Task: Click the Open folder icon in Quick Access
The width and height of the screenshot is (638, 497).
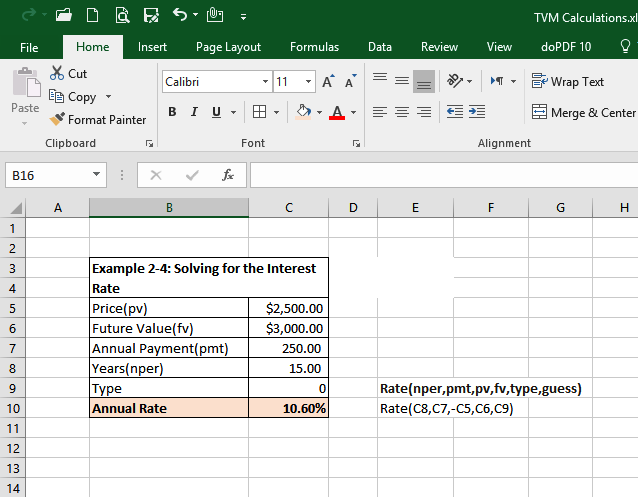Action: click(64, 15)
